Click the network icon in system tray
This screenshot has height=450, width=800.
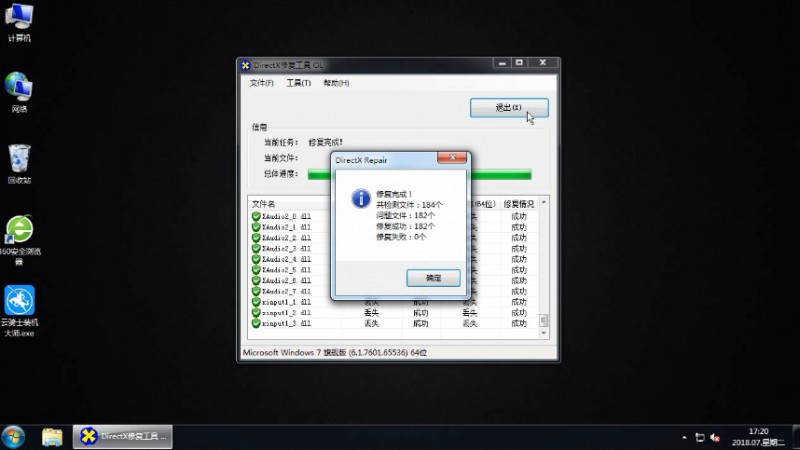pos(700,437)
